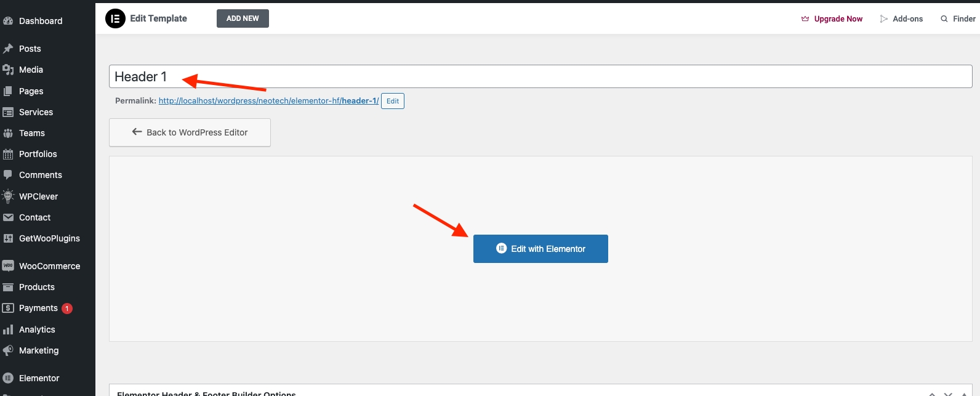Click the Posts pushpin icon
Image resolution: width=980 pixels, height=396 pixels.
coord(8,49)
